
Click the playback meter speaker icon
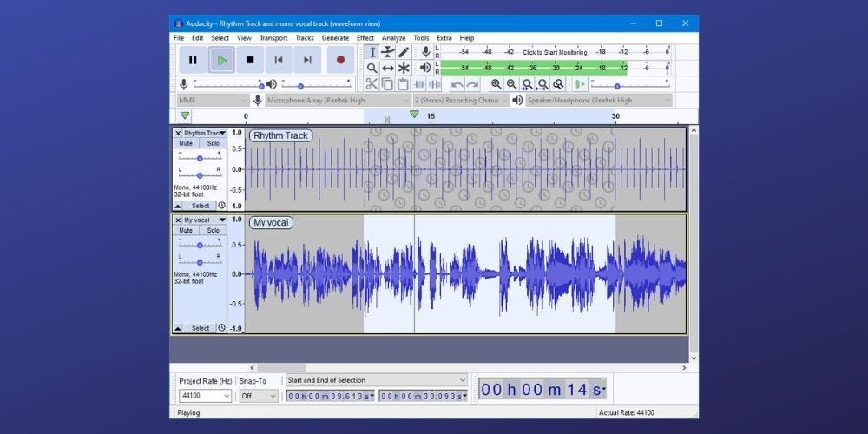pos(425,68)
